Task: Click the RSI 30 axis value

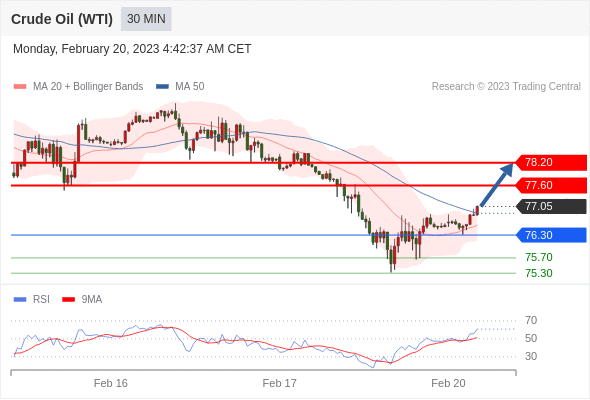Action: (x=531, y=356)
